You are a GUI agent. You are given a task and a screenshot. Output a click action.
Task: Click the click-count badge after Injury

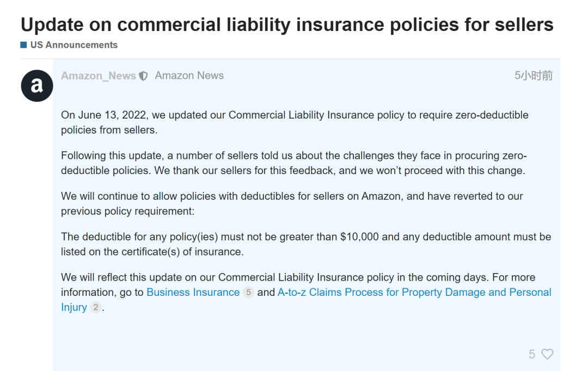pos(96,307)
